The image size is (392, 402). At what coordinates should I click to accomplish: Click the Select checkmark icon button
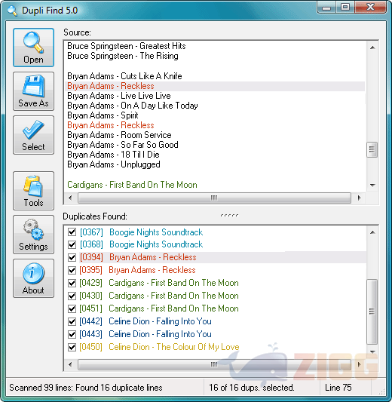[x=33, y=135]
